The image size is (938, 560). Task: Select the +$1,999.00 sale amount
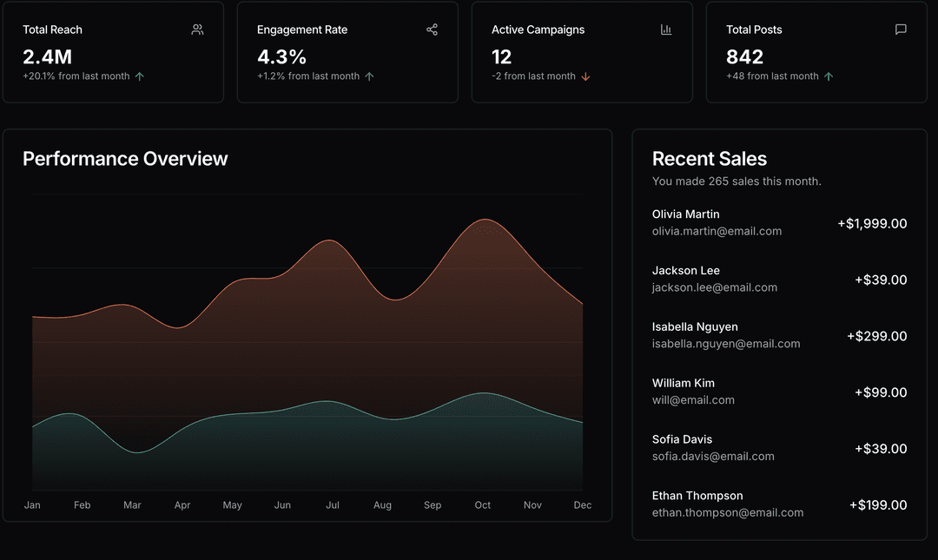pyautogui.click(x=872, y=223)
